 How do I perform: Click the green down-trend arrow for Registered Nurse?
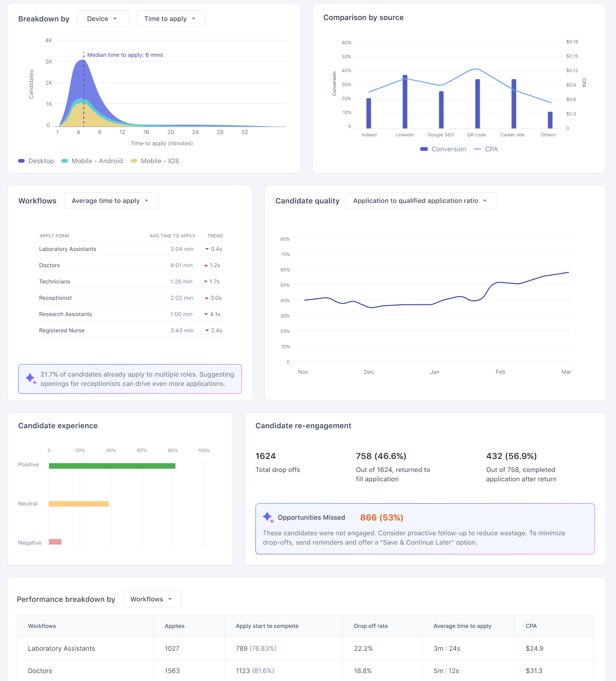coord(207,330)
